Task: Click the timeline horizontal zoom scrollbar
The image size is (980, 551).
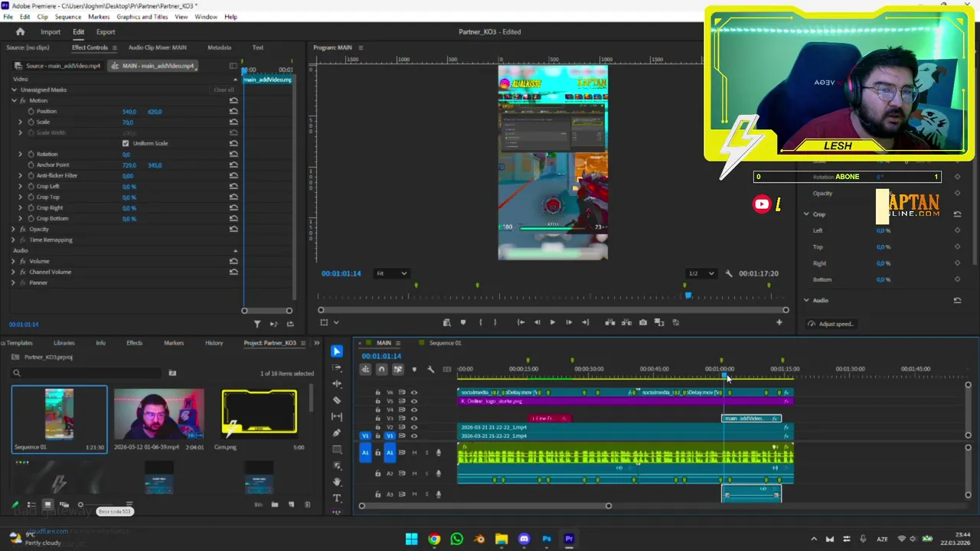Action: (x=485, y=505)
